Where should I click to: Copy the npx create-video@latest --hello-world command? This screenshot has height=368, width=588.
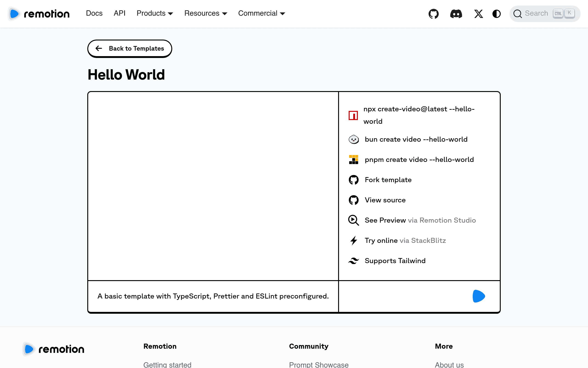click(x=419, y=115)
